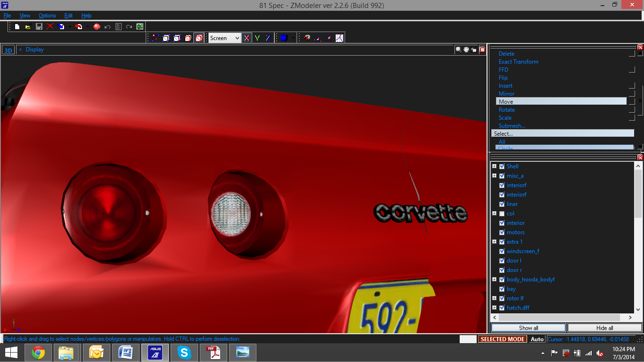The width and height of the screenshot is (644, 362).
Task: Open the Export icon dropdown arrow
Action: coord(88,26)
